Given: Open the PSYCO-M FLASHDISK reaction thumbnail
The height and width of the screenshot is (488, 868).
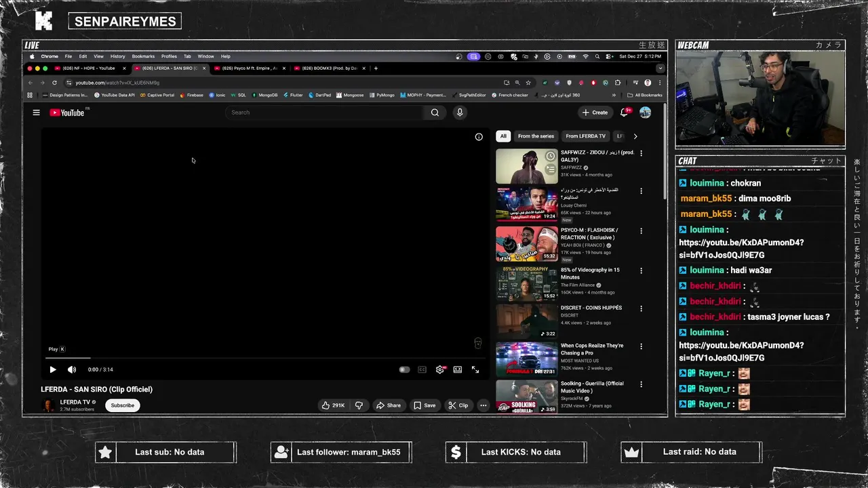Looking at the screenshot, I should coord(527,244).
